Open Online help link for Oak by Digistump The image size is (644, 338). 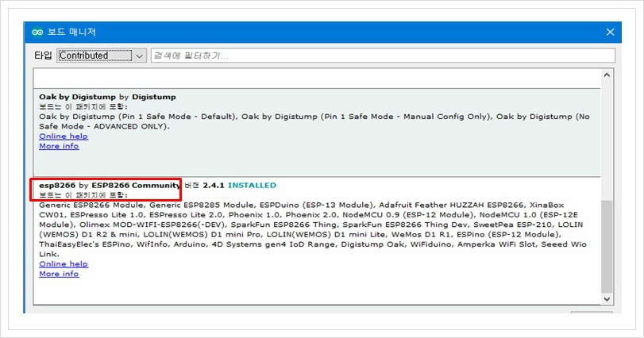click(64, 136)
